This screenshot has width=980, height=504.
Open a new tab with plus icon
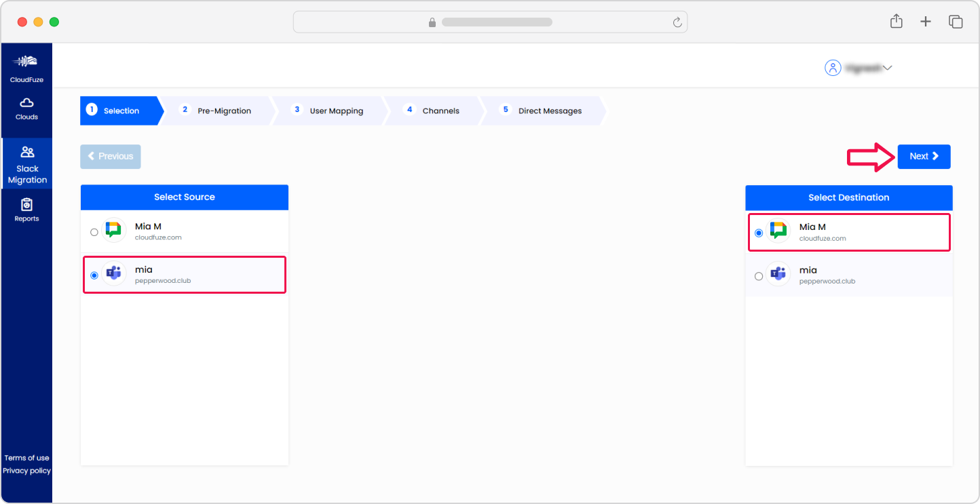coord(926,22)
